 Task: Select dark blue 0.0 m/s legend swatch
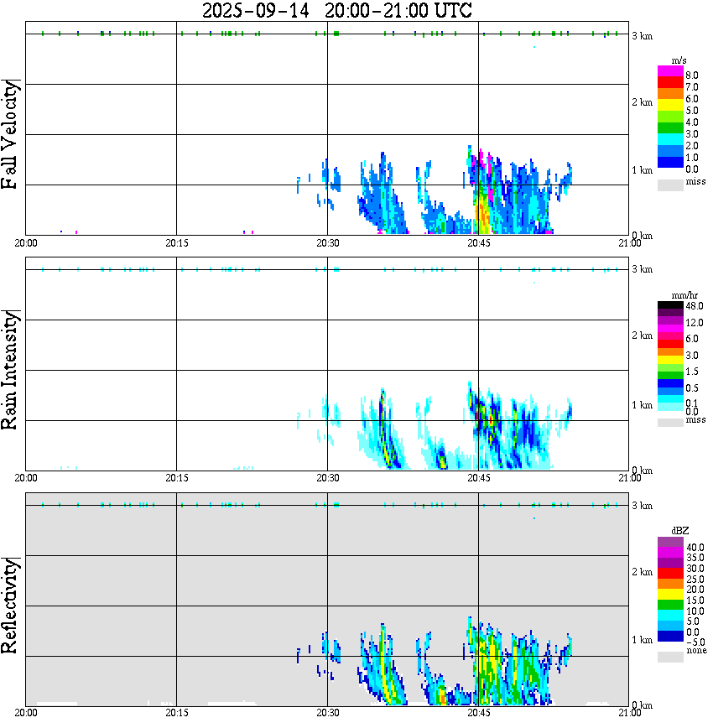(670, 163)
